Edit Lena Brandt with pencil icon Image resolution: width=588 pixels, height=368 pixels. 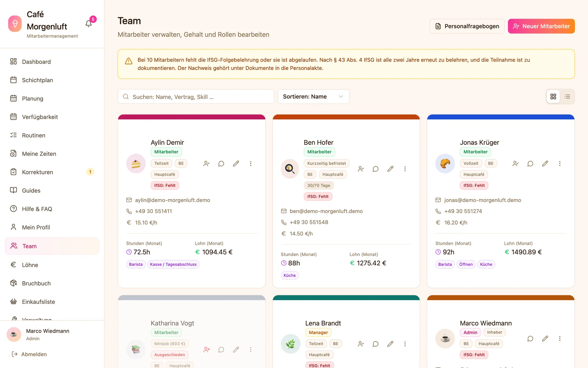click(390, 344)
